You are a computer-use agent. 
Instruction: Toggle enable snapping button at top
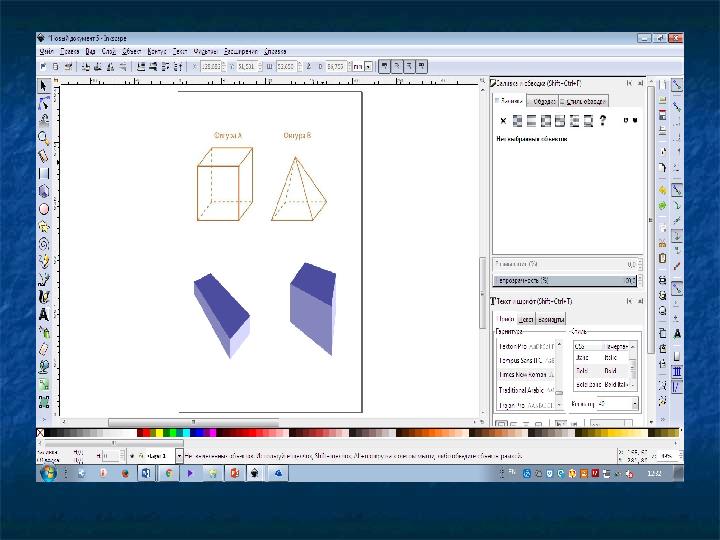677,85
